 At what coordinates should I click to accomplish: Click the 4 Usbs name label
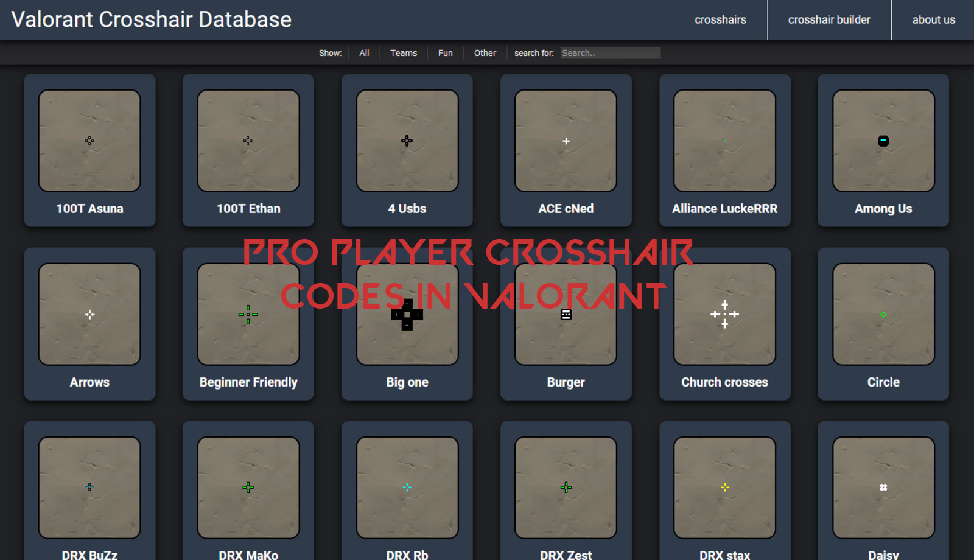click(x=407, y=209)
